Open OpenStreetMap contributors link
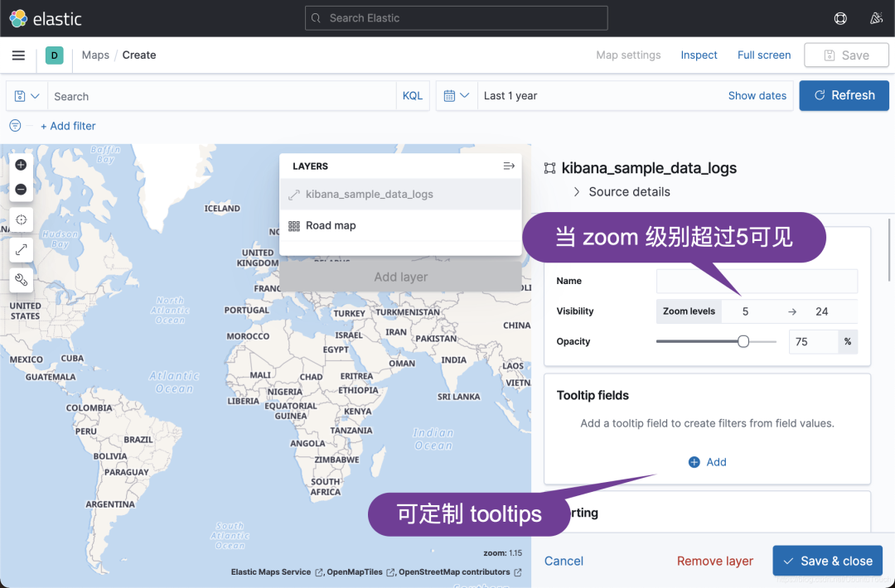The width and height of the screenshot is (895, 588). pos(460,572)
